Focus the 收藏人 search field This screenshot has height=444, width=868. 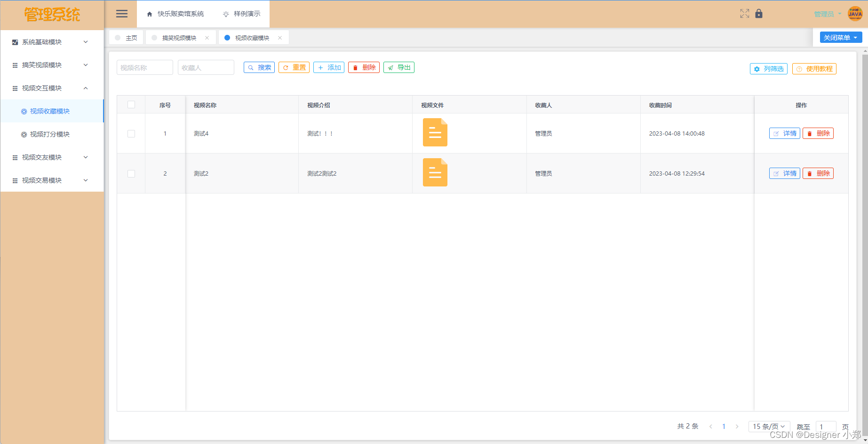click(x=206, y=67)
